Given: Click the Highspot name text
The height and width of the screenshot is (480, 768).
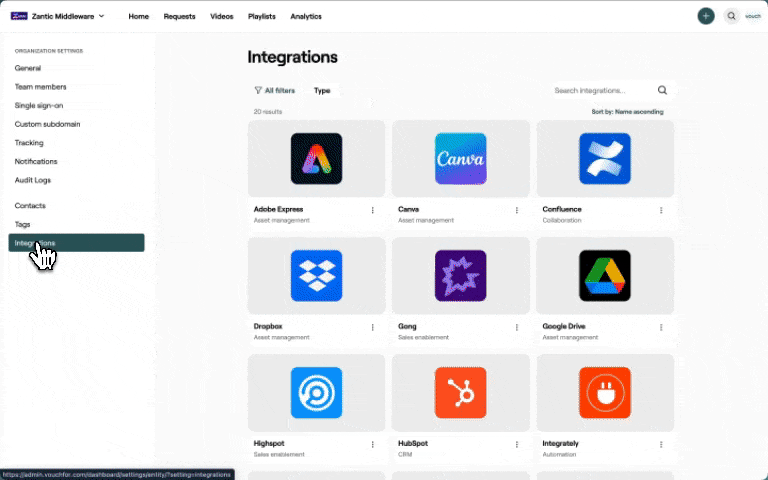Looking at the screenshot, I should 269,443.
